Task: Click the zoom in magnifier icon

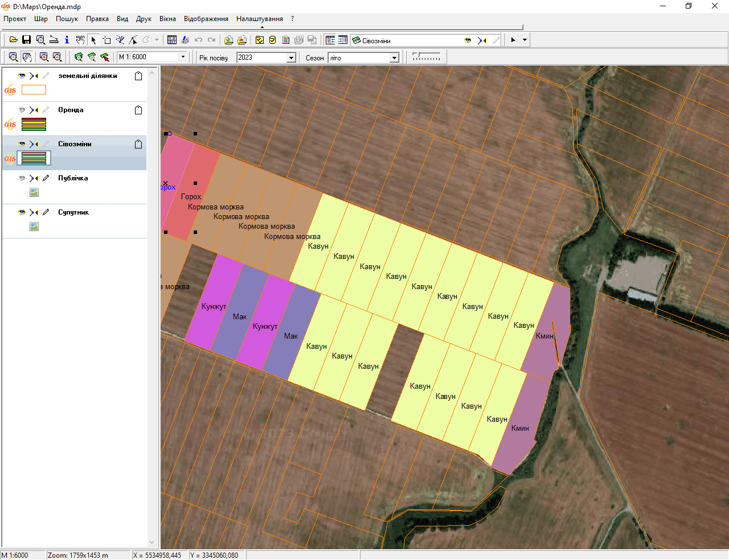Action: (44, 57)
